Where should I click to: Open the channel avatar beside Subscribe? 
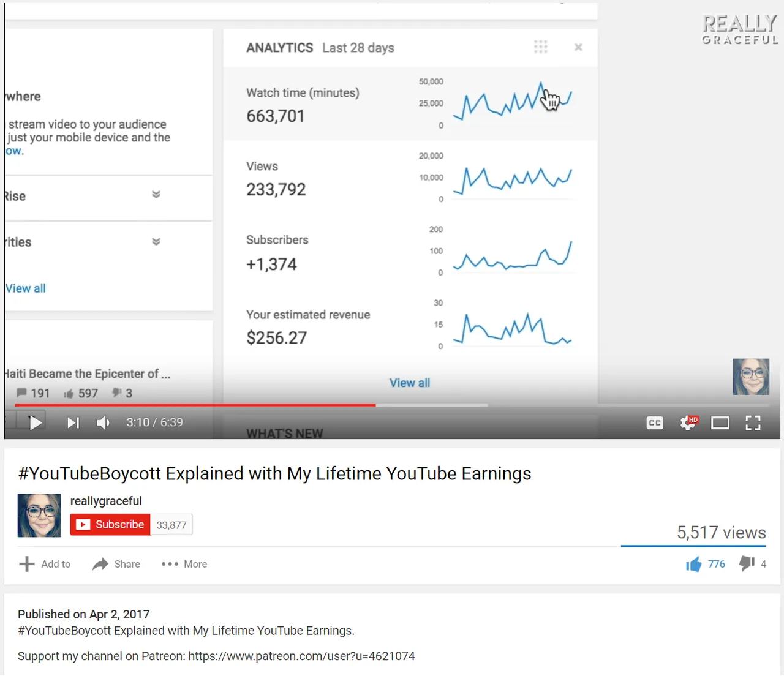point(39,516)
